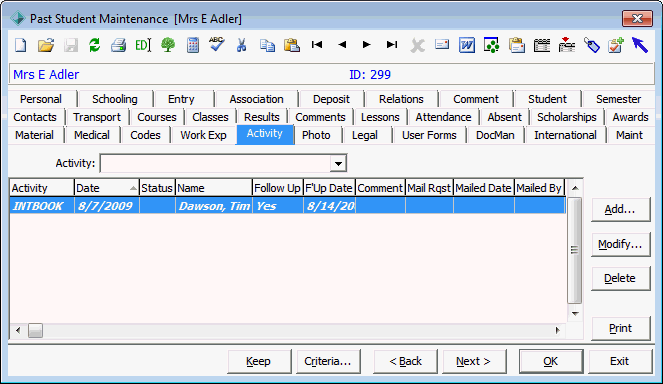Click the green ED edit icon
Viewport: 663px width, 384px height.
[x=143, y=45]
